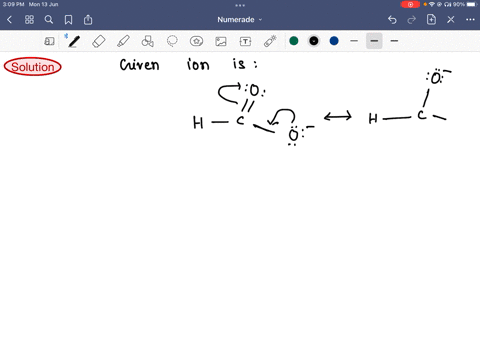Select the medium stroke width
The width and height of the screenshot is (480, 360).
(374, 41)
